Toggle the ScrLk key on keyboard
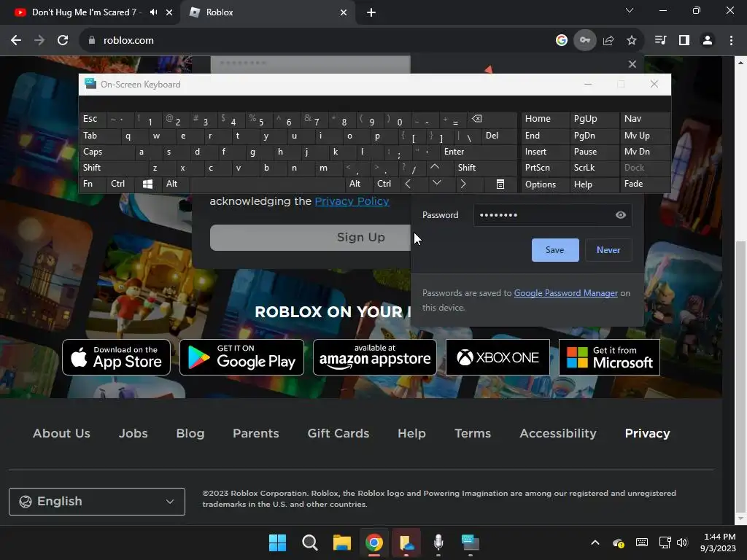Screen dimensions: 747x560 tap(594, 168)
